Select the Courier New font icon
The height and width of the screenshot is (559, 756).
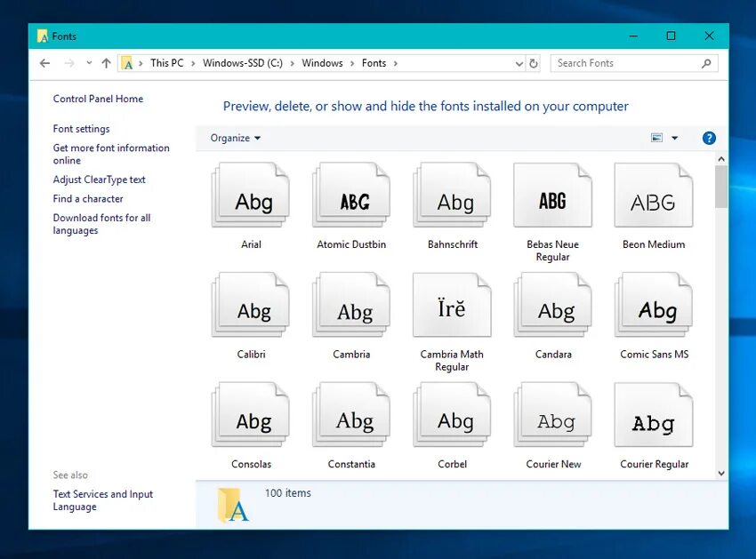[x=552, y=415]
